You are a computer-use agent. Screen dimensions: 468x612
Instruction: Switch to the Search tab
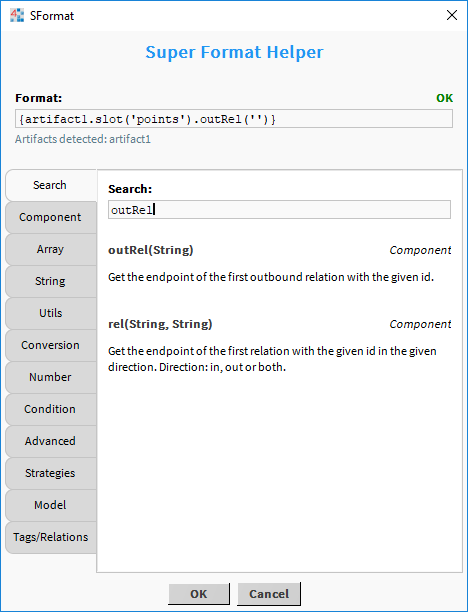(x=51, y=185)
